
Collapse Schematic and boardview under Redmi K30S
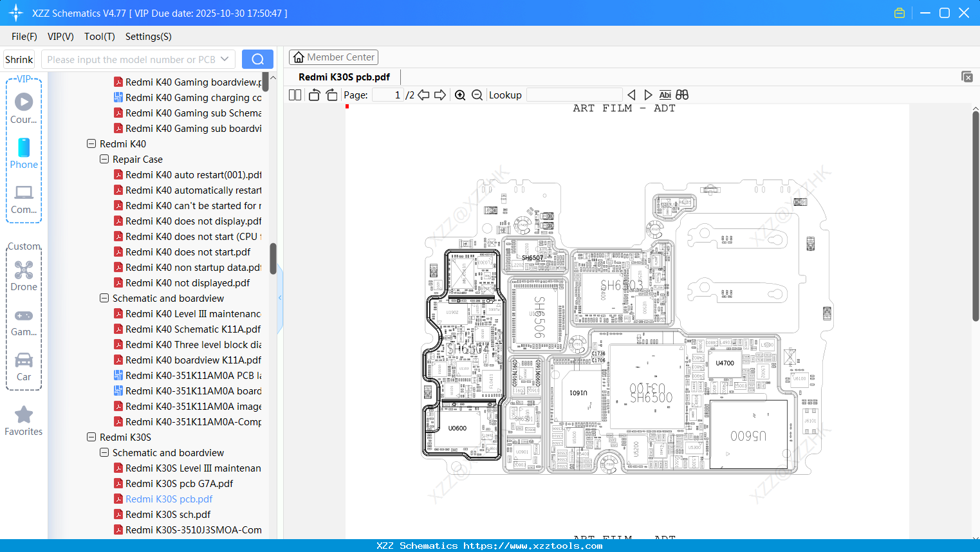pyautogui.click(x=104, y=453)
